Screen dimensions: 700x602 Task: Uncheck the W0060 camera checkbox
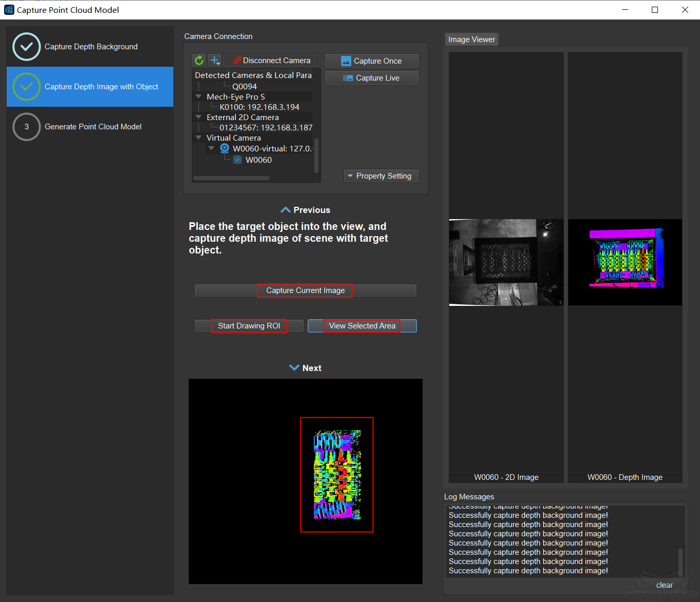point(237,160)
